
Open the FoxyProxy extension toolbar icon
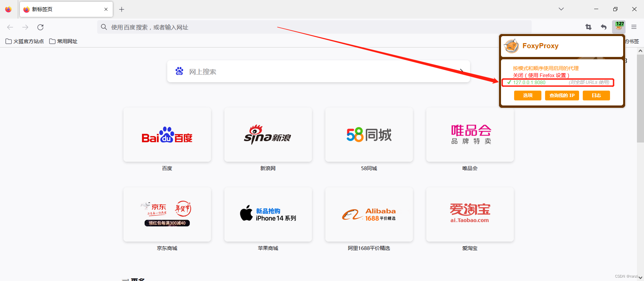619,27
